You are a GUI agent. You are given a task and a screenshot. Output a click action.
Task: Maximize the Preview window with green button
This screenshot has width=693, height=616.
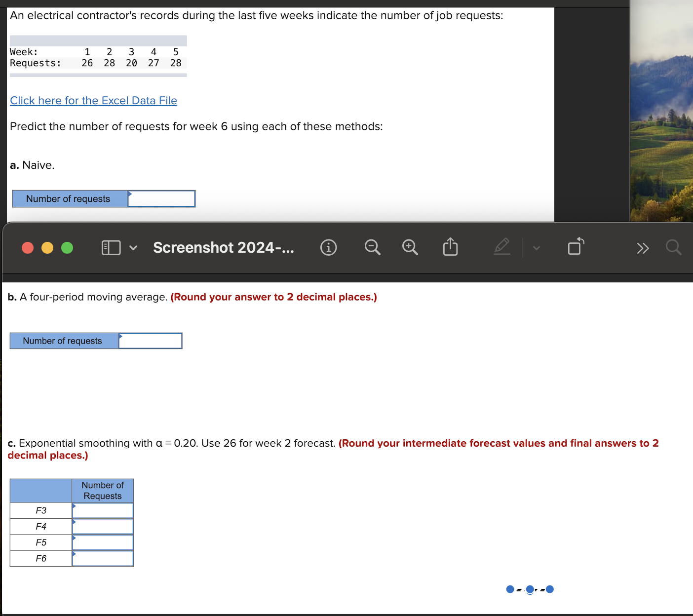click(67, 247)
